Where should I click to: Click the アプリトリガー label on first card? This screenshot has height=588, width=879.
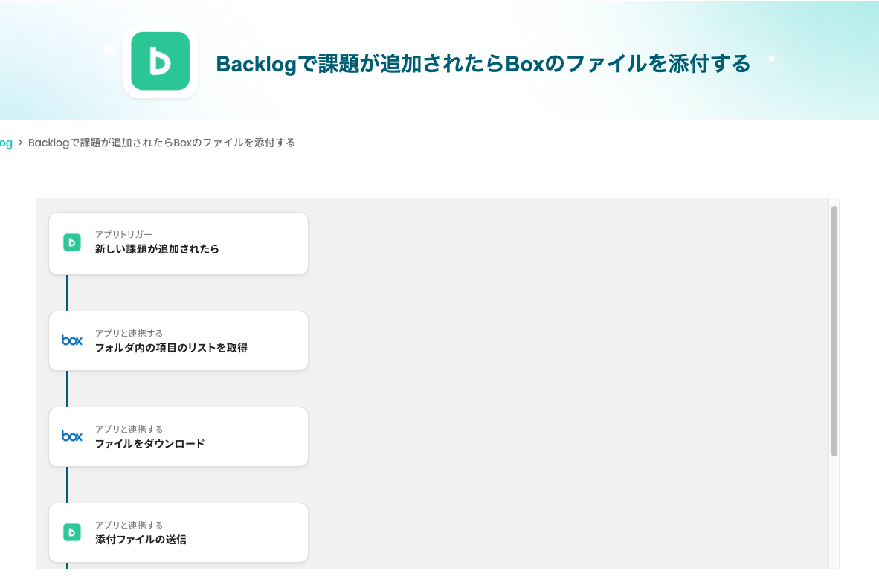pos(123,234)
